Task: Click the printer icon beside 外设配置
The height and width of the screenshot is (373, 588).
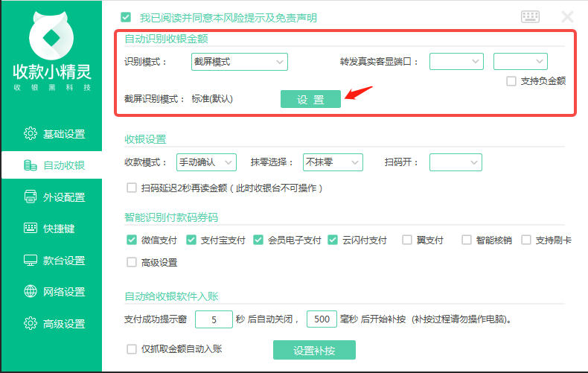Action: 31,197
